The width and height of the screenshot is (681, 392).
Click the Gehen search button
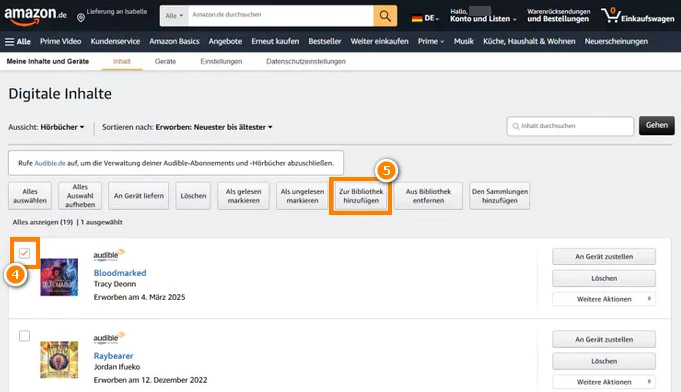(x=656, y=125)
